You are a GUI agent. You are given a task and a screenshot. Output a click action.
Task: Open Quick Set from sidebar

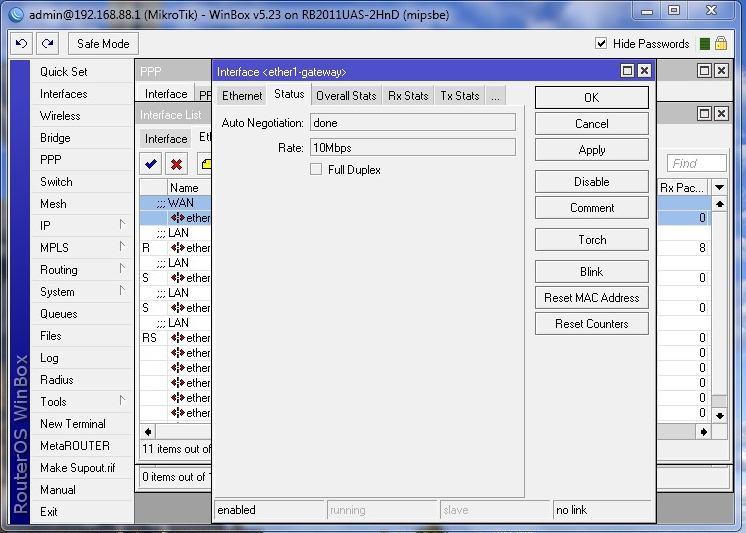pyautogui.click(x=82, y=71)
